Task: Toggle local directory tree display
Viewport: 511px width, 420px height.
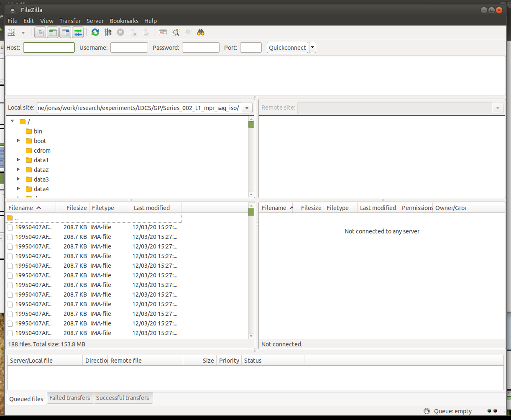Action: coord(53,32)
